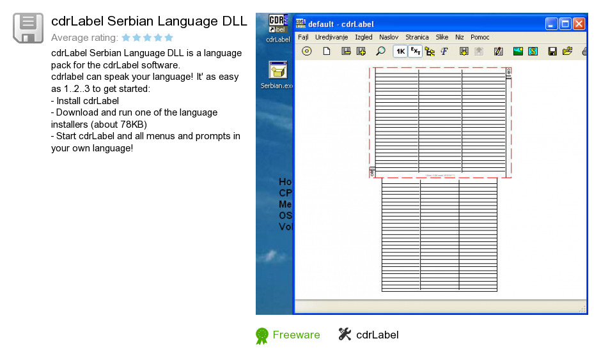This screenshot has width=601, height=364.
Task: Click the greyed page up arrow icon
Action: click(479, 51)
